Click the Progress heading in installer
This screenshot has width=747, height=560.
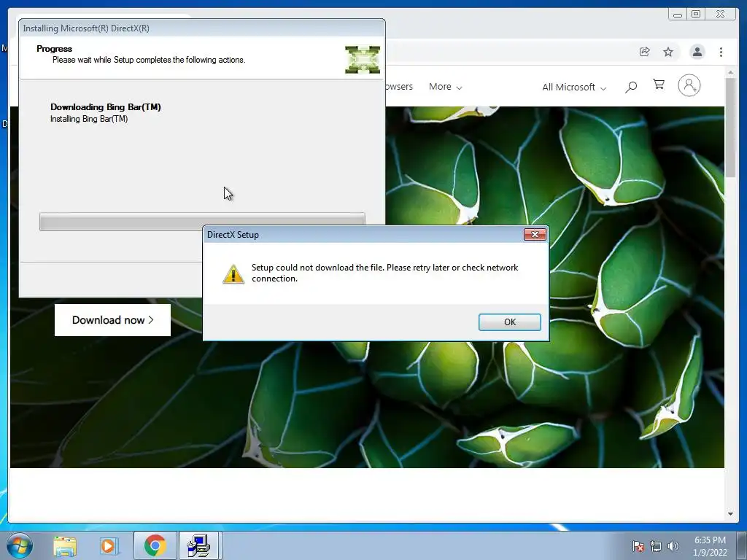coord(54,49)
